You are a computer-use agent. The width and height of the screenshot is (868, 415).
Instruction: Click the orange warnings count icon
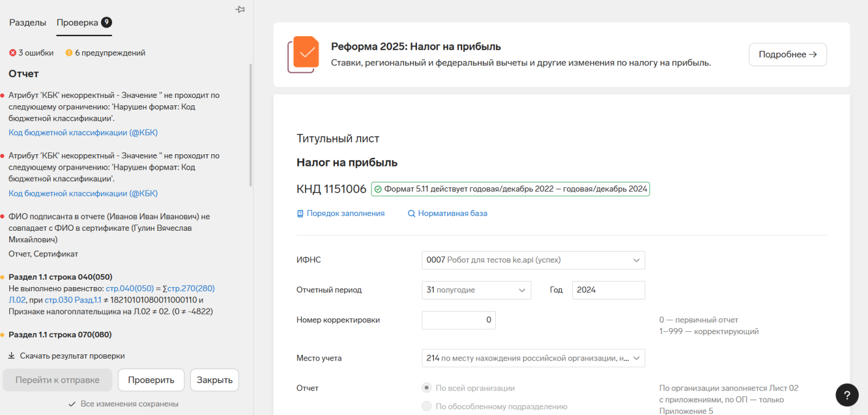click(x=69, y=53)
